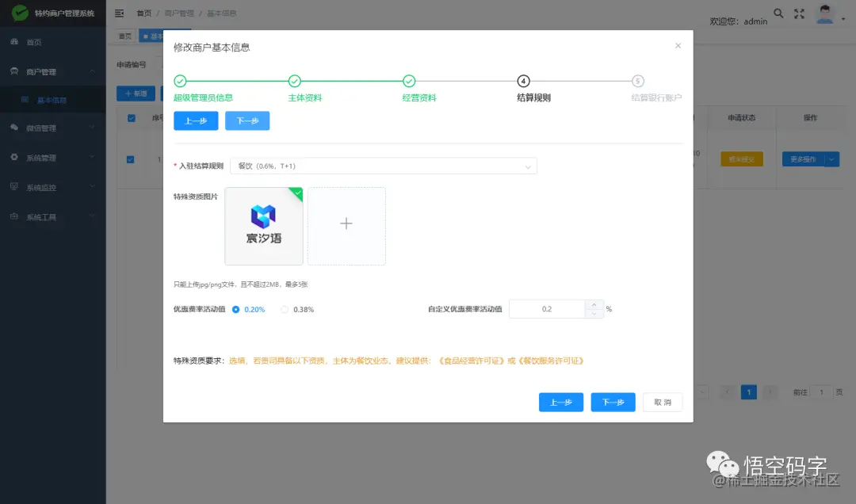Click the top 下一步 button under steps
856x504 pixels.
coord(247,120)
